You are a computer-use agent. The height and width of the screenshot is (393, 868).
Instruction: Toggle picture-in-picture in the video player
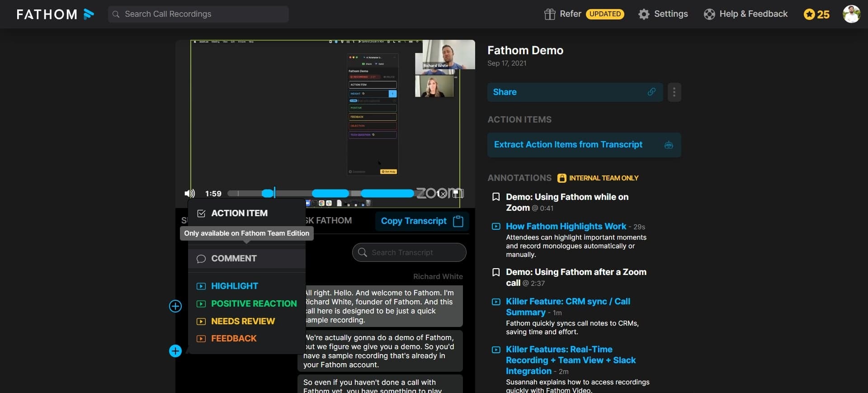coord(458,194)
